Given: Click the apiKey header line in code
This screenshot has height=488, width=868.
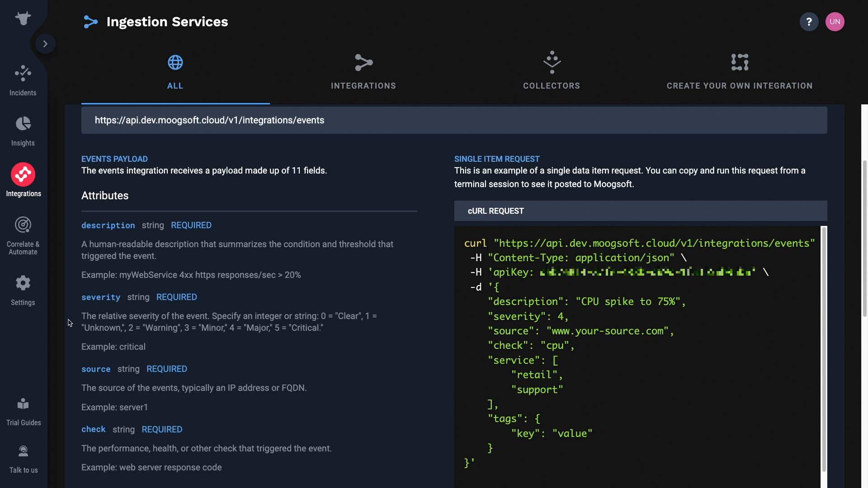Looking at the screenshot, I should click(x=619, y=272).
